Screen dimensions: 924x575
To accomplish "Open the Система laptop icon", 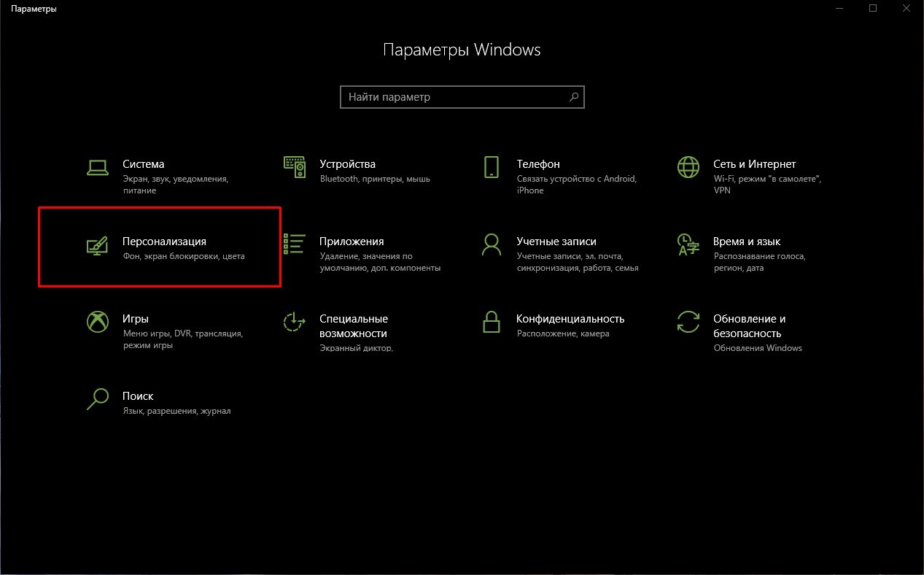I will point(98,167).
